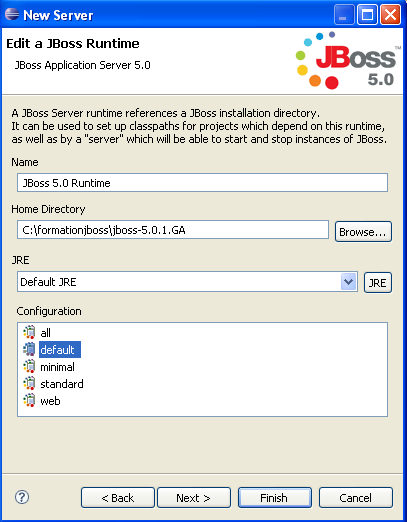Click the JRE button beside dropdown
The image size is (407, 522).
tap(378, 283)
